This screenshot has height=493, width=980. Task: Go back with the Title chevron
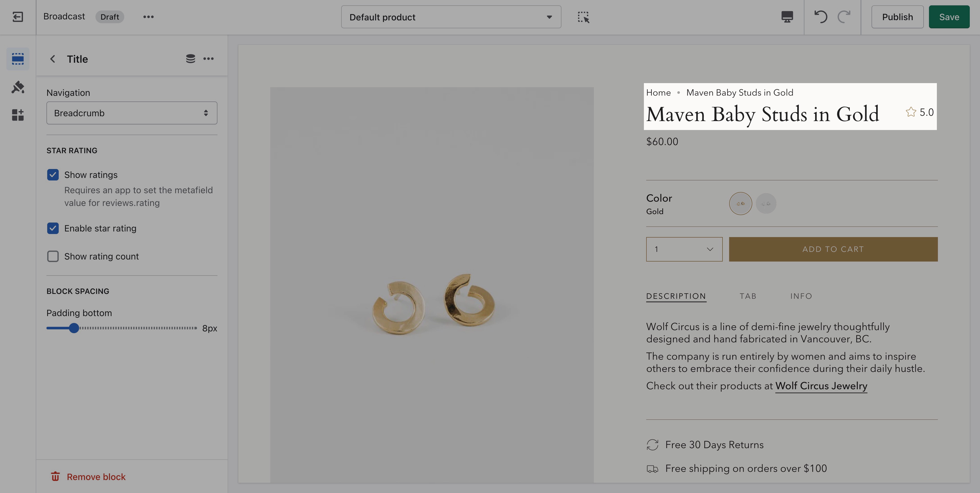(53, 59)
